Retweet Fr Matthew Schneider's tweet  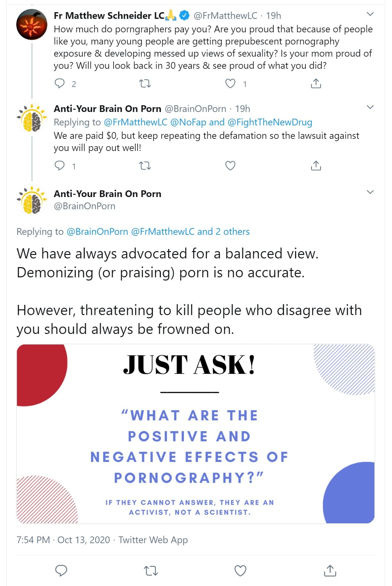pyautogui.click(x=145, y=83)
